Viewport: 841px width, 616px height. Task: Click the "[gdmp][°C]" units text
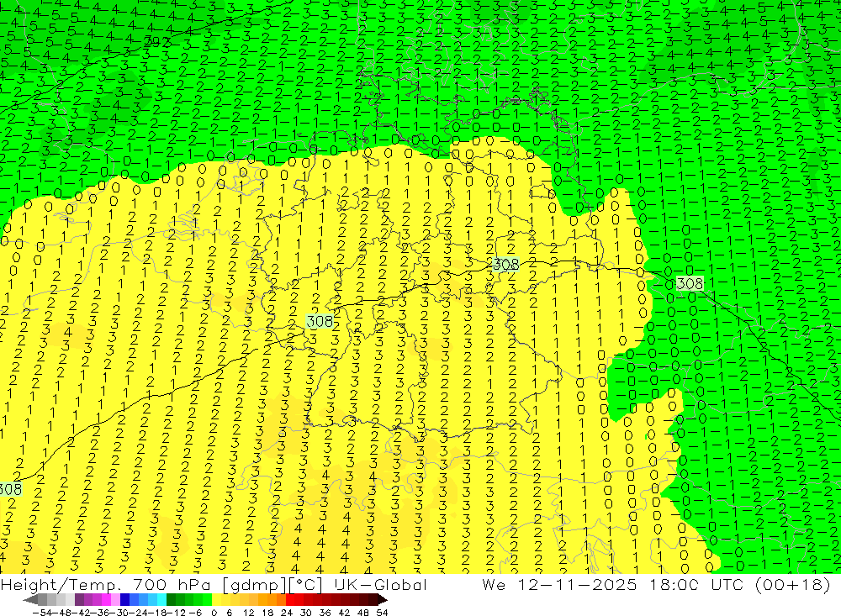[x=272, y=584]
